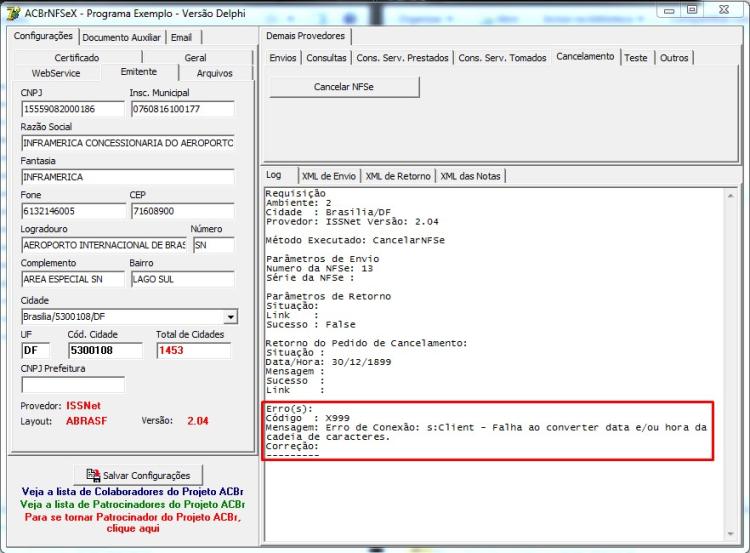Click the log scrollbar up arrow
The image size is (750, 553).
click(730, 196)
